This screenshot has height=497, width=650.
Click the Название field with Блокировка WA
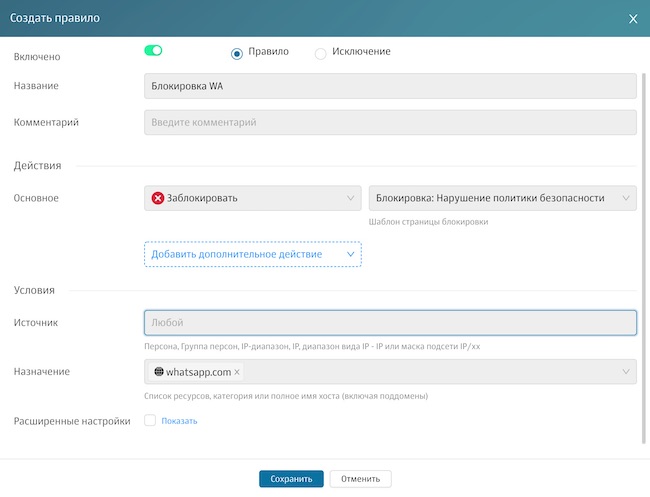(x=390, y=86)
